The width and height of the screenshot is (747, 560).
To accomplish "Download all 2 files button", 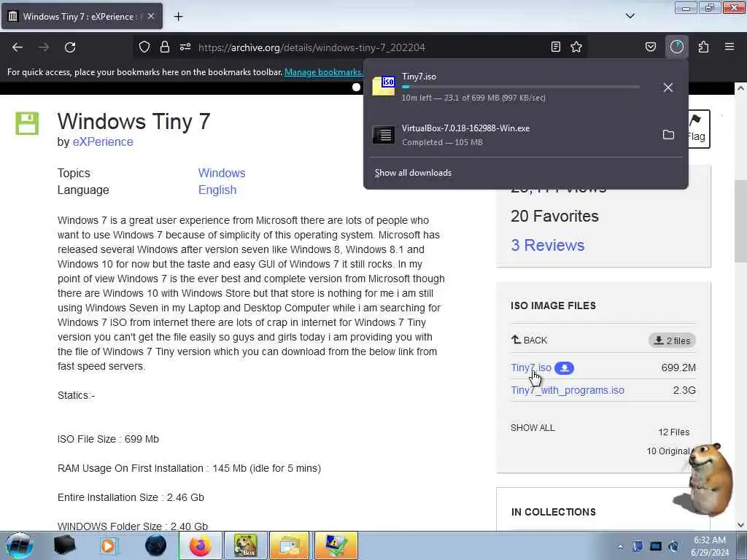I will click(x=672, y=341).
